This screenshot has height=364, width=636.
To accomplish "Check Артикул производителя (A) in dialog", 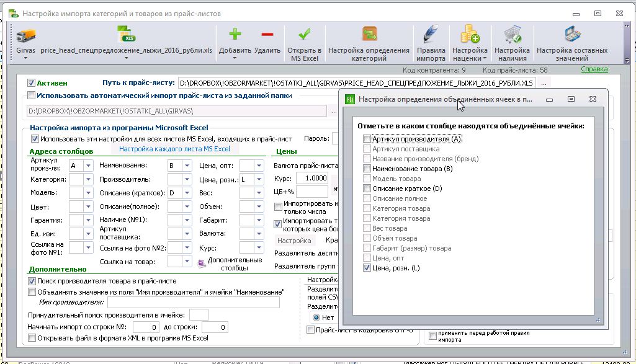I will [x=367, y=139].
